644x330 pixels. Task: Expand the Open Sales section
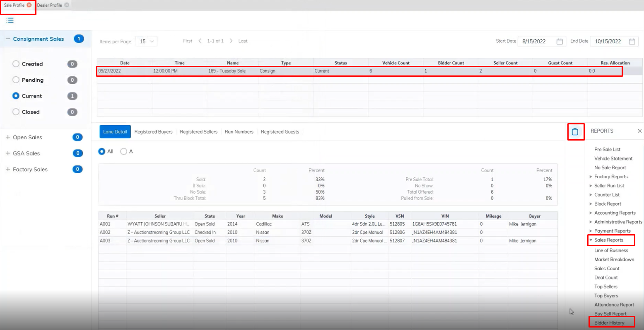(8, 137)
